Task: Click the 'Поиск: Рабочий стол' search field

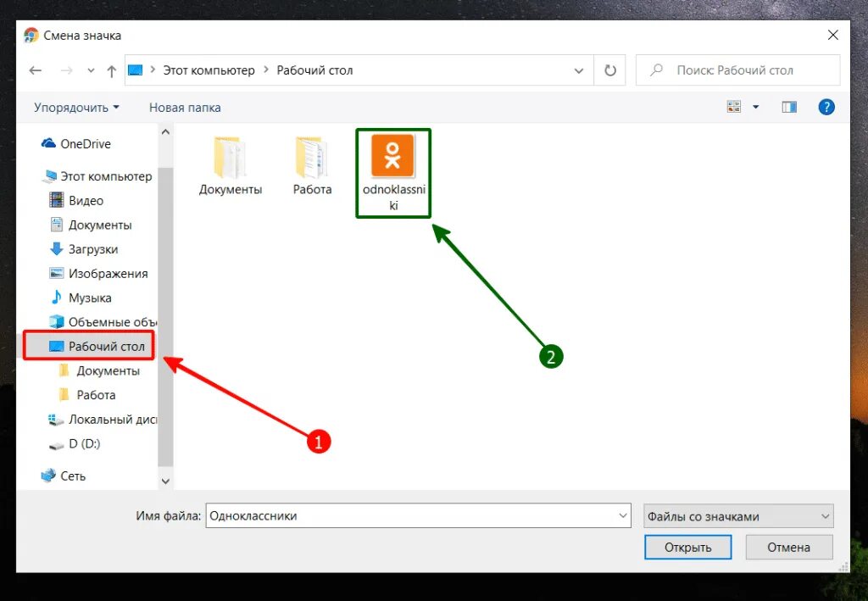Action: pyautogui.click(x=738, y=70)
